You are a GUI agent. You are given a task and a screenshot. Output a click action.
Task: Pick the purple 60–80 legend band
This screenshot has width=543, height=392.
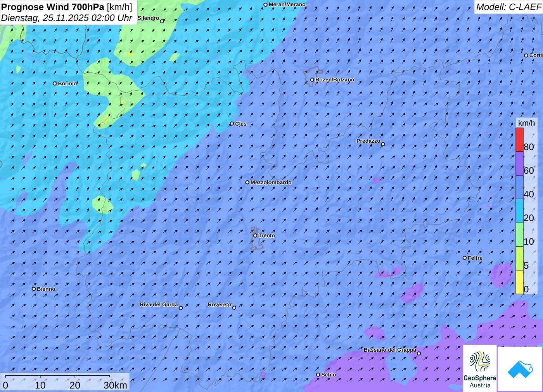pyautogui.click(x=519, y=164)
